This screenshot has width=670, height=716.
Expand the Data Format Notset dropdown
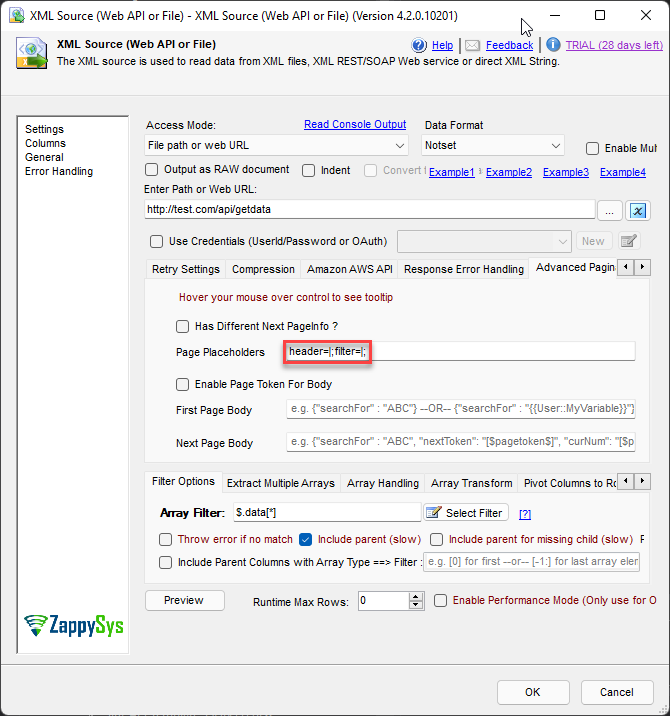click(494, 146)
